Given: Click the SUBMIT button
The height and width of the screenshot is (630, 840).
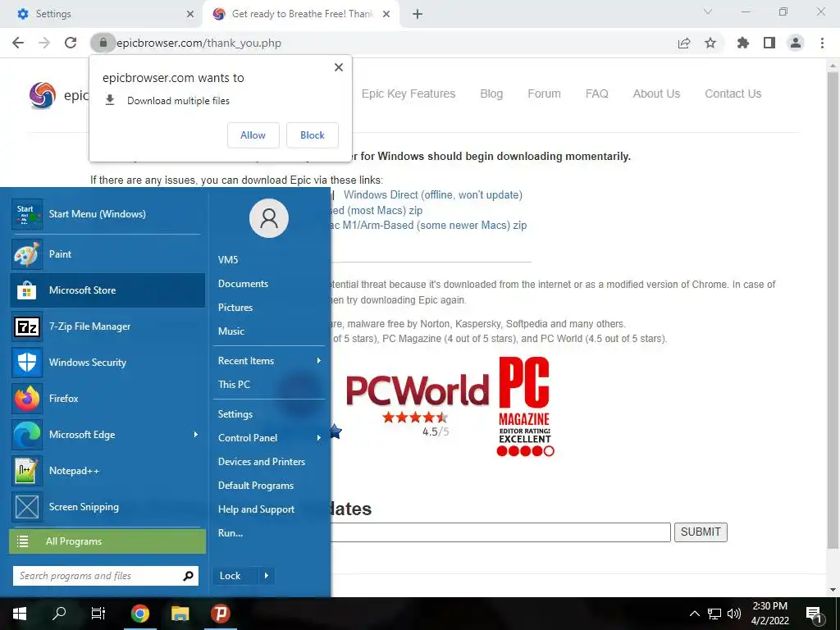Looking at the screenshot, I should [701, 532].
